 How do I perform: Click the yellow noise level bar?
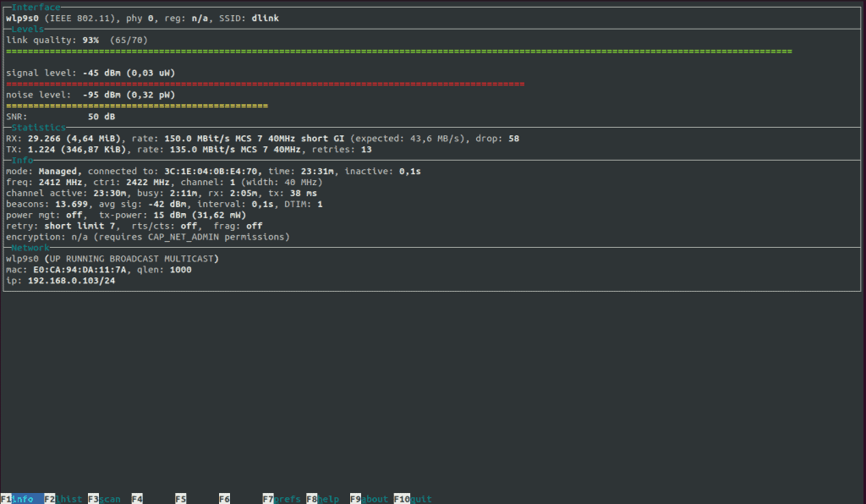(137, 106)
